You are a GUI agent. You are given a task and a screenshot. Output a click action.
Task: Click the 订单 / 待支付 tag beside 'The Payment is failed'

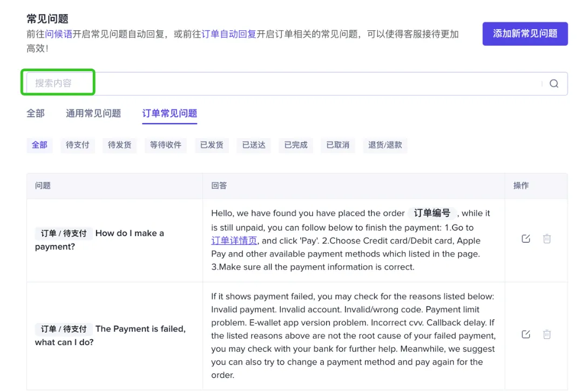tap(64, 329)
